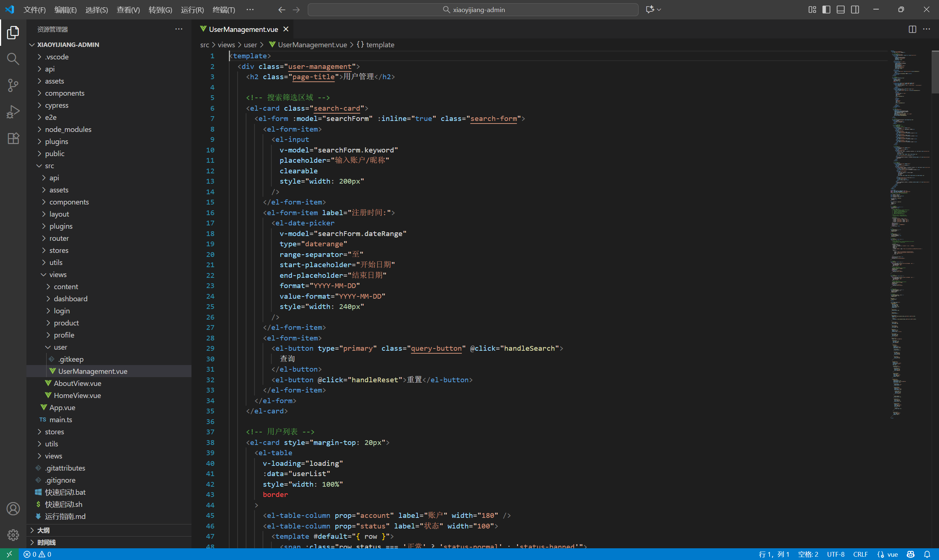Screen dimensions: 939x560
Task: Open the Copilot chat icon in title bar
Action: pyautogui.click(x=650, y=10)
